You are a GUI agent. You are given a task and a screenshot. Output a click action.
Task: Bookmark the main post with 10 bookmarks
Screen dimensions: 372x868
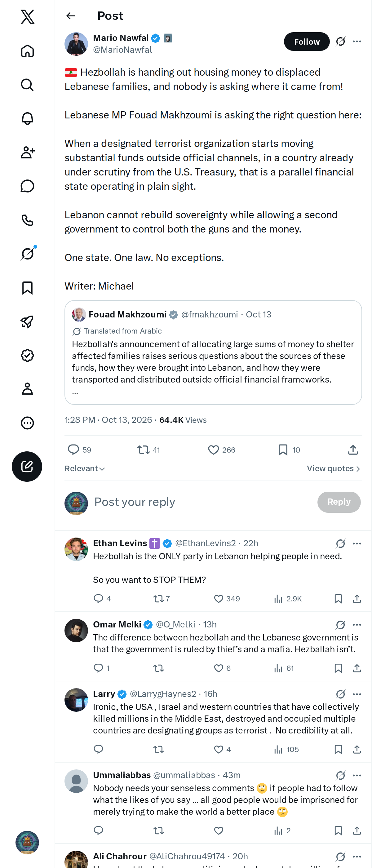(289, 450)
